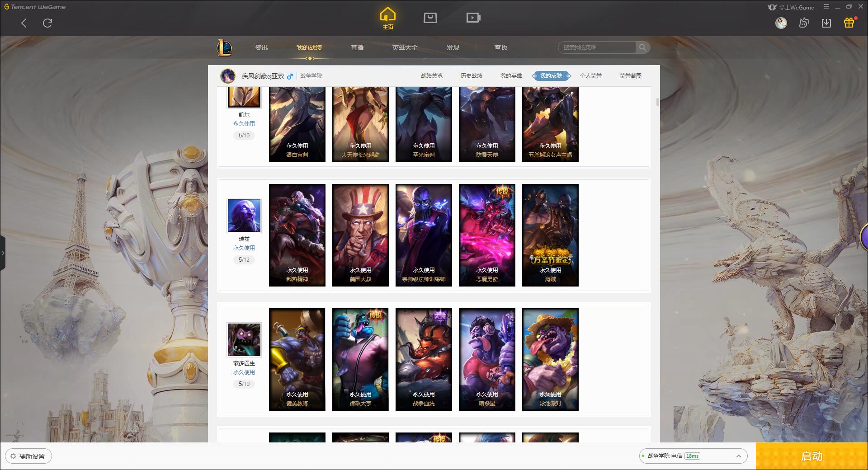
Task: Switch to 战绩总览 section
Action: [432, 76]
